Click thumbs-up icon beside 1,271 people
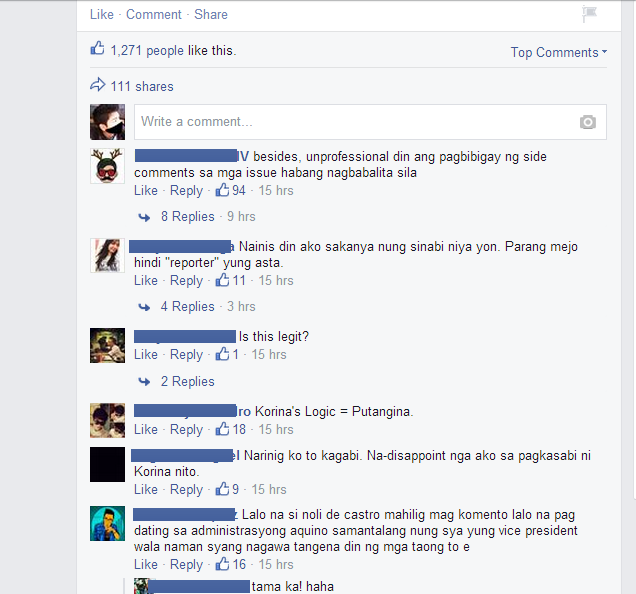 [97, 48]
